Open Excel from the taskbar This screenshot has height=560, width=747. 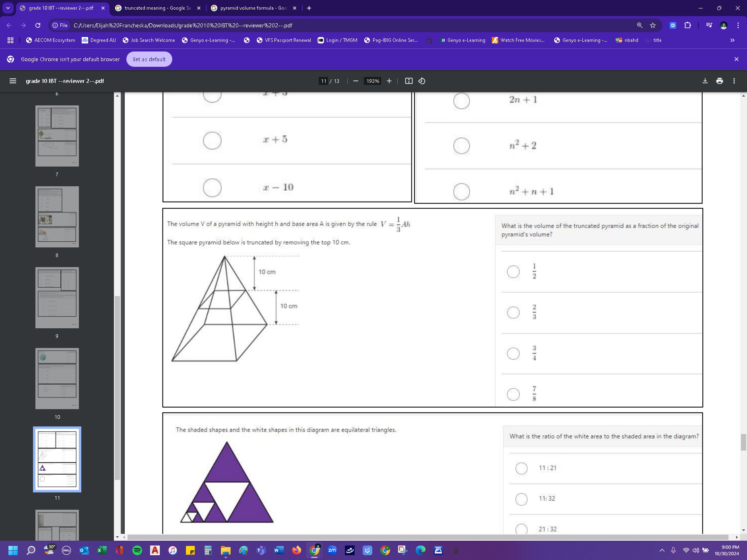coord(102,550)
